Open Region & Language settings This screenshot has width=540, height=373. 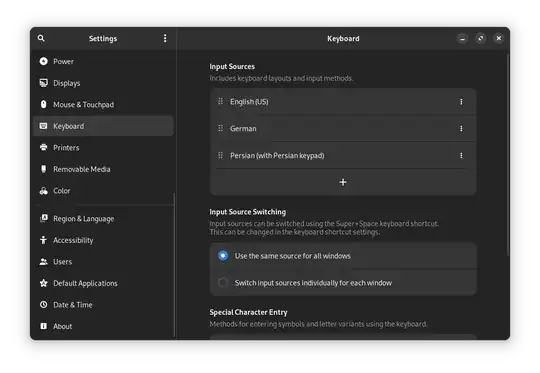(x=103, y=218)
